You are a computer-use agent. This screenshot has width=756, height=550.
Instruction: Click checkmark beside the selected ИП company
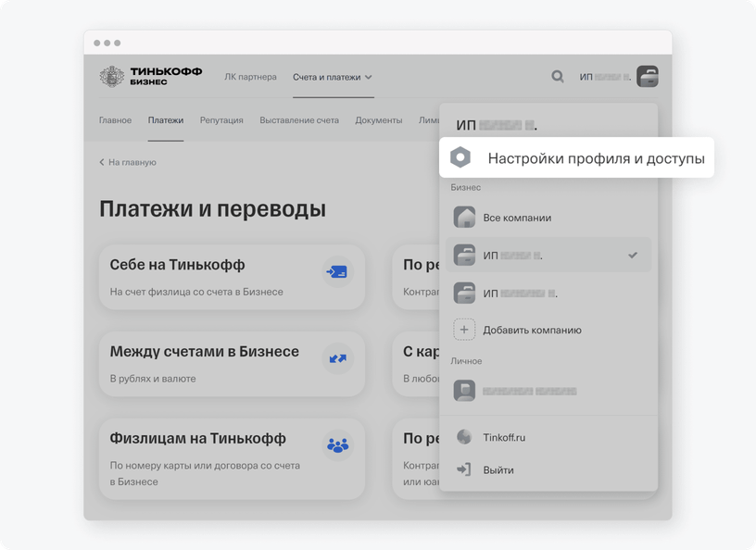click(633, 255)
